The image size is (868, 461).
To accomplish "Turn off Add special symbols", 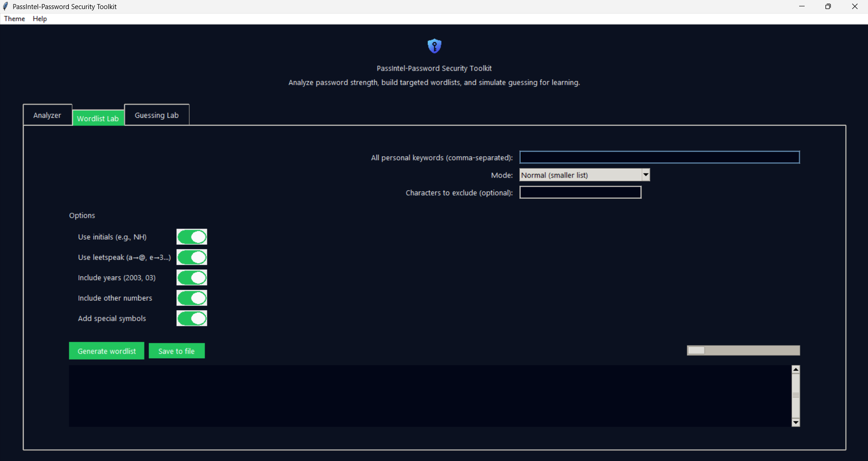I will pyautogui.click(x=192, y=318).
